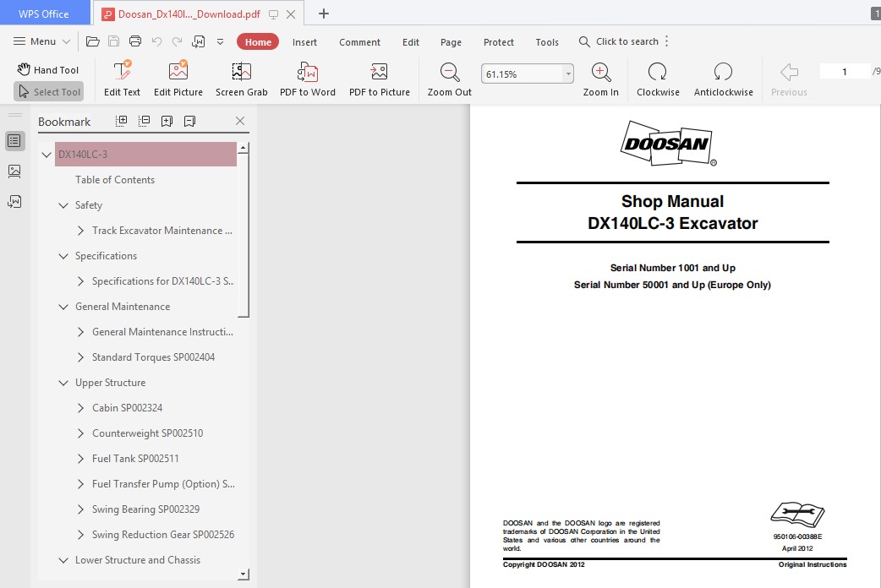Click the search box 'Click to search'
This screenshot has width=881, height=588.
(619, 41)
